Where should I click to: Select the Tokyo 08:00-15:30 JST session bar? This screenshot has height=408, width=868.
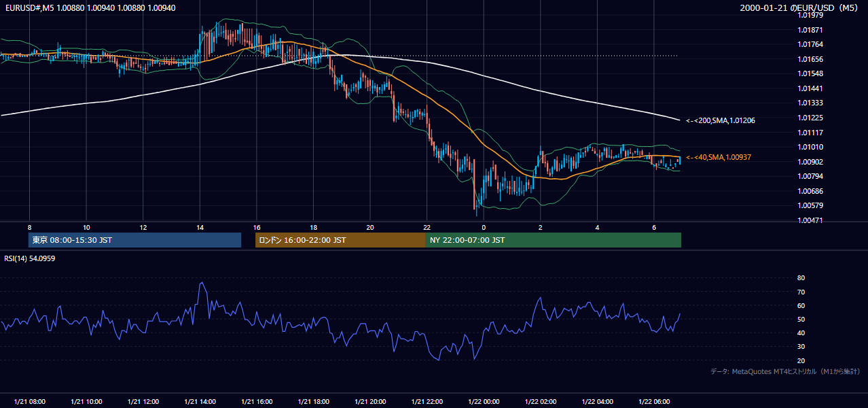coord(134,240)
